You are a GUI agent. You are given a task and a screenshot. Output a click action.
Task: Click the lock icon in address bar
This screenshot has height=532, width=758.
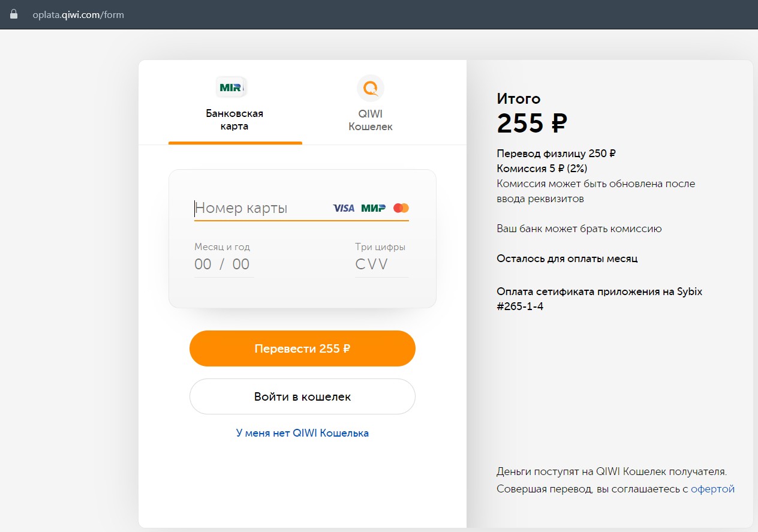(14, 14)
